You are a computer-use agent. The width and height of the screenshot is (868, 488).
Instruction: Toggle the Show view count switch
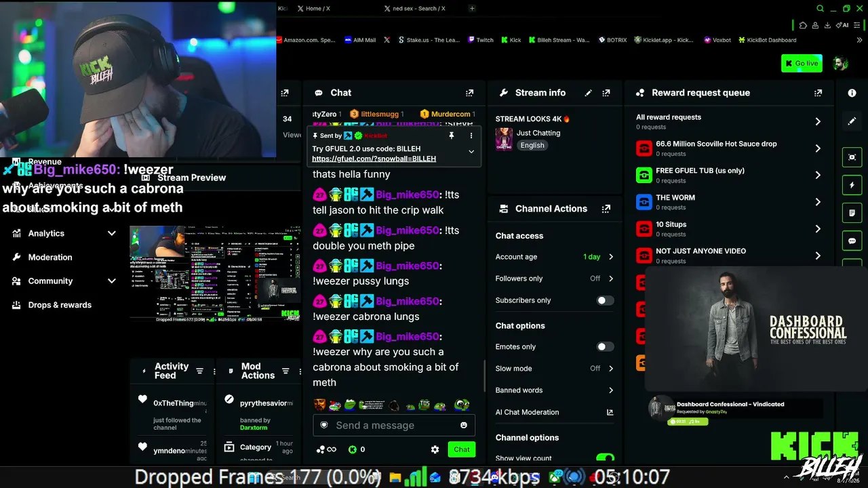coord(605,458)
